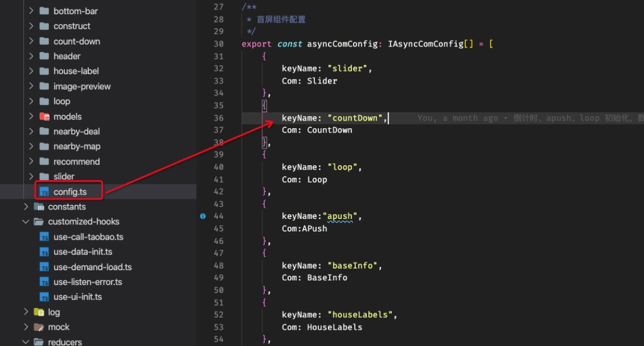The height and width of the screenshot is (346, 644).
Task: Click the reducers folder icon
Action: coord(39,342)
